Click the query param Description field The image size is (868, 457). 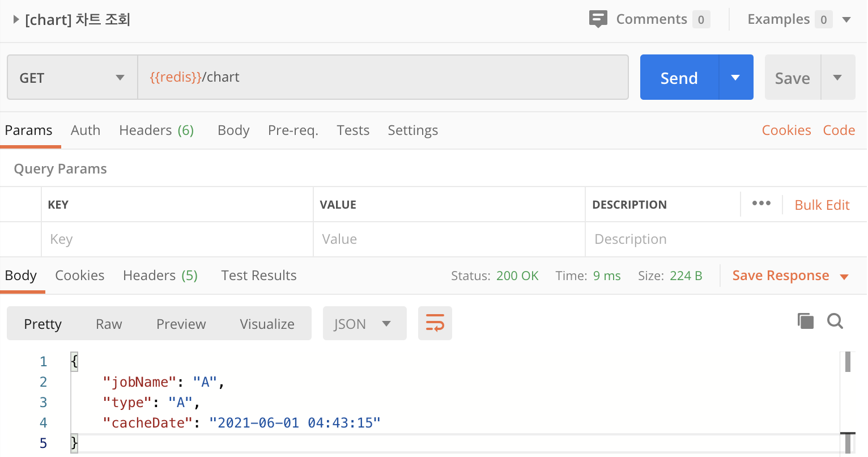click(726, 239)
